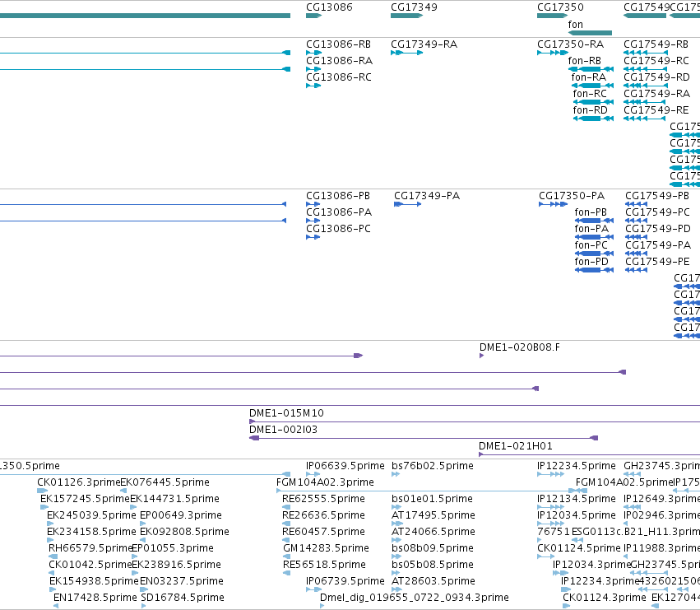Open protein CG13086-PA
The width and height of the screenshot is (700, 610).
[x=339, y=212]
